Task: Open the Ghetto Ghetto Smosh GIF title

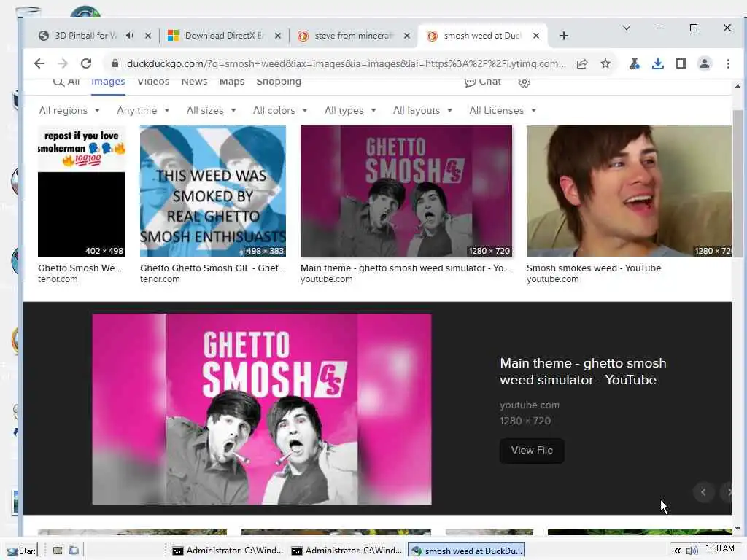Action: [213, 268]
